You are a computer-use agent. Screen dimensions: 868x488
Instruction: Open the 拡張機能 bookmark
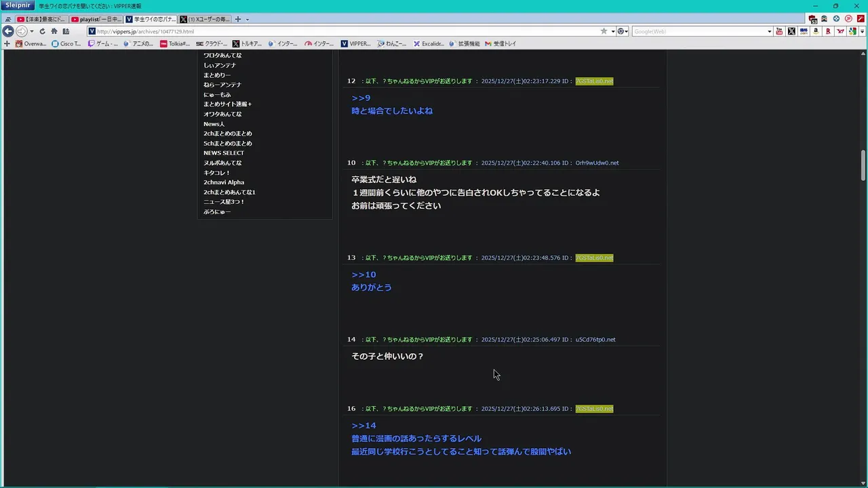[465, 43]
